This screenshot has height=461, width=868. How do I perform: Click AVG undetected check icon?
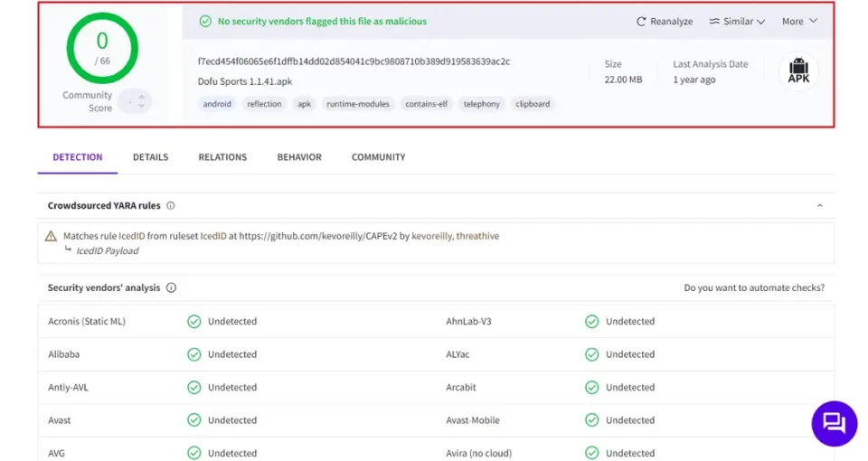tap(193, 453)
